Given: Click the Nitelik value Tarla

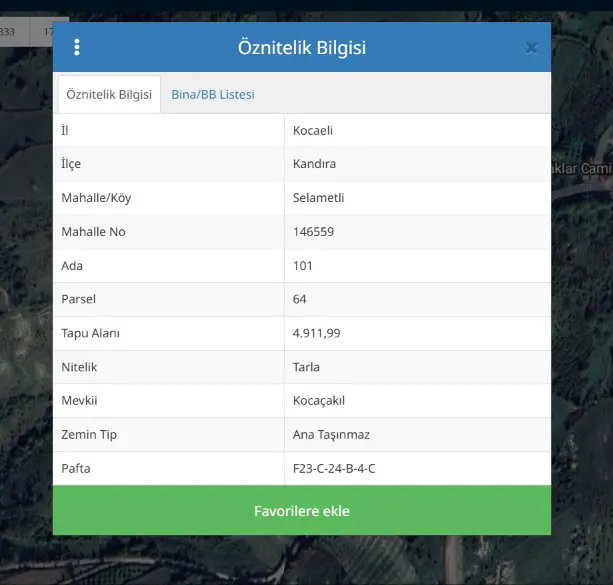Looking at the screenshot, I should 306,367.
